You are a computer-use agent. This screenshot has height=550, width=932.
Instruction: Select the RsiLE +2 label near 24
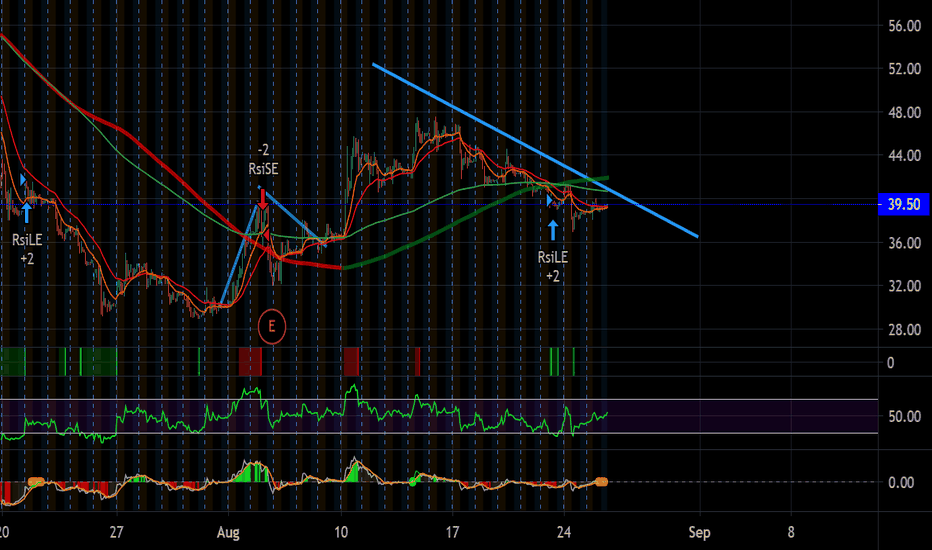(553, 266)
